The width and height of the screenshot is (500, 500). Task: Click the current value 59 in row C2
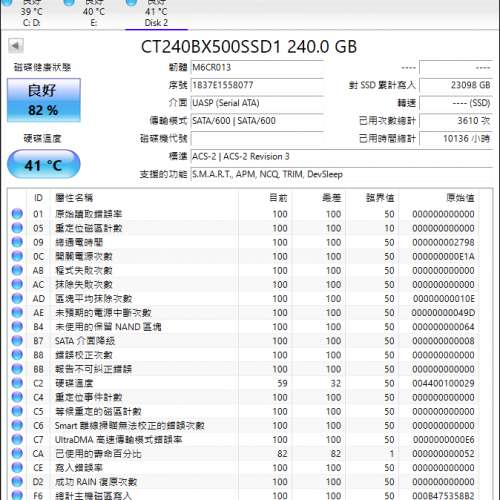pos(282,383)
